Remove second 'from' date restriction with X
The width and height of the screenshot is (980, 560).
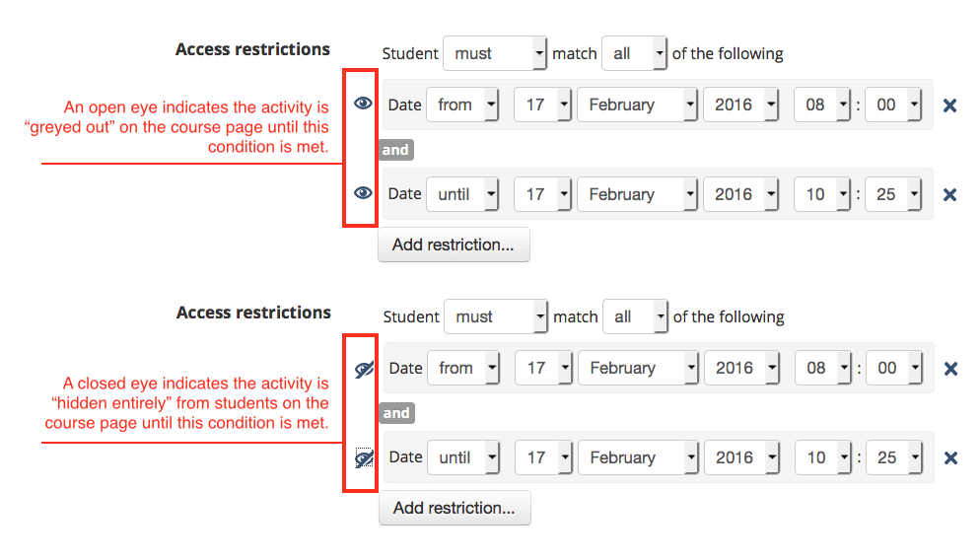point(950,369)
